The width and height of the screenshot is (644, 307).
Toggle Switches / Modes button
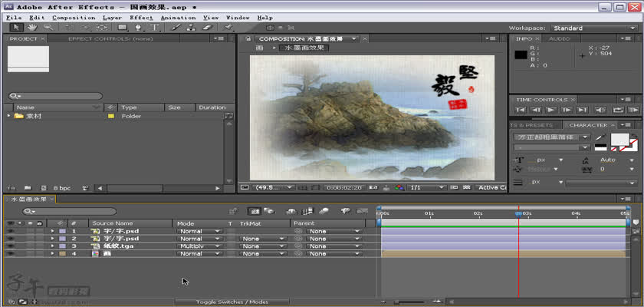pyautogui.click(x=232, y=302)
